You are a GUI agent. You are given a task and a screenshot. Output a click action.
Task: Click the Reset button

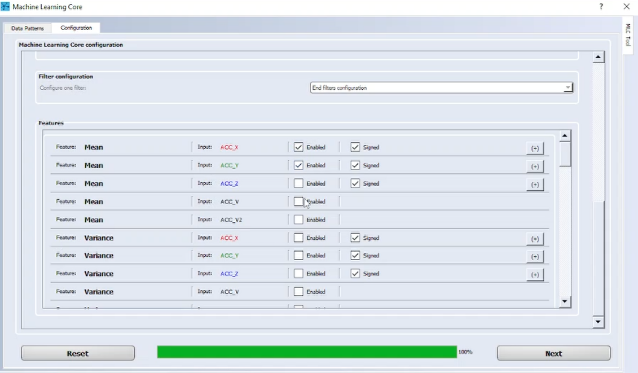coord(78,353)
